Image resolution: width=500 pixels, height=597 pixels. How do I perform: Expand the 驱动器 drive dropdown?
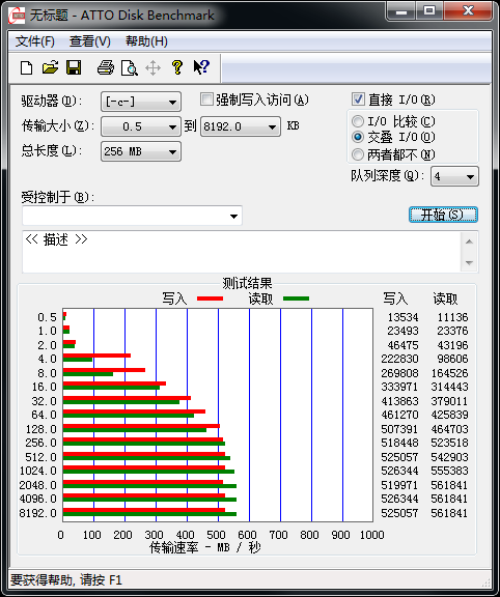[141, 102]
